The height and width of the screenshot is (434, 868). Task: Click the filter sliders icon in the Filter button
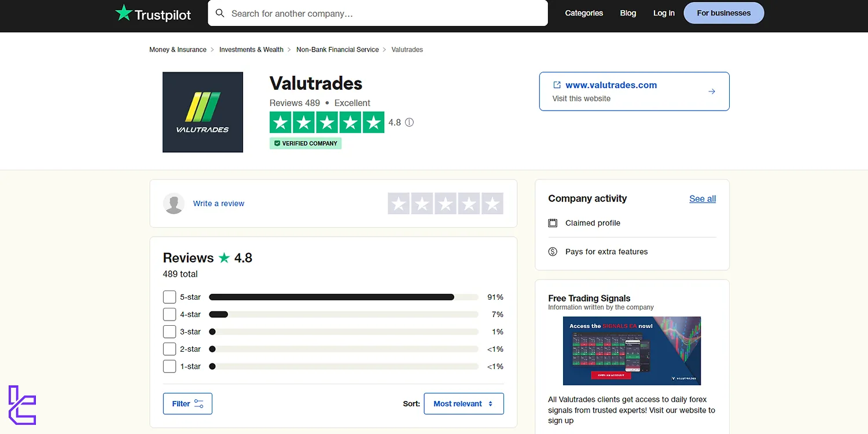pos(198,404)
